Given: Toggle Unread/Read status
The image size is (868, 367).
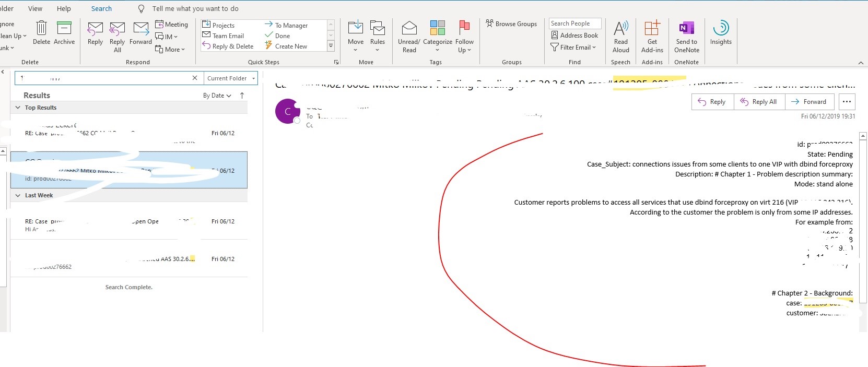Looking at the screenshot, I should (x=409, y=37).
